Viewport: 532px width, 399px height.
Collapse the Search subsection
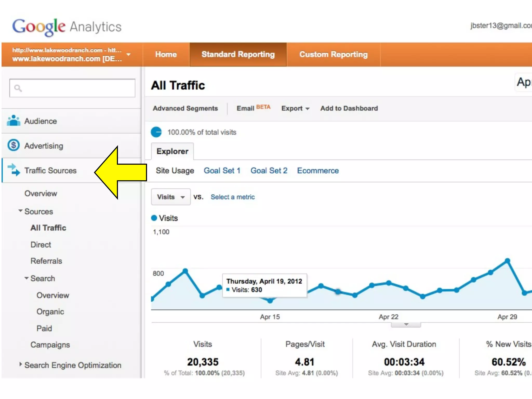pyautogui.click(x=26, y=278)
